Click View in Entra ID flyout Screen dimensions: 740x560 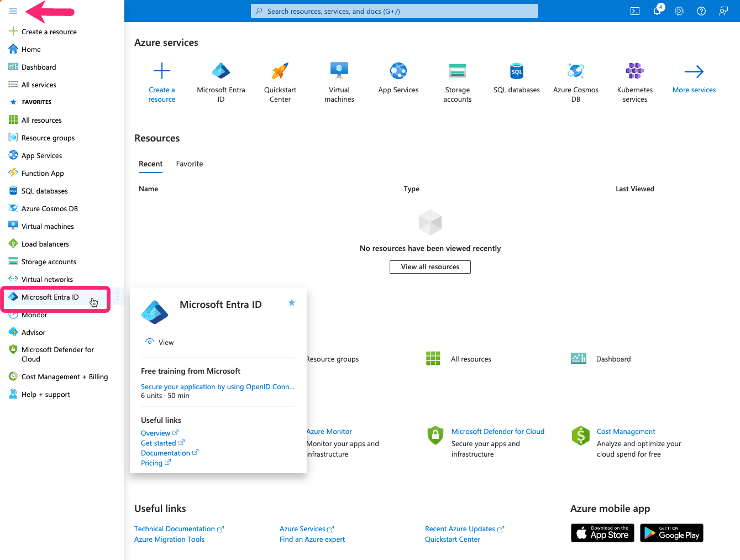[x=159, y=342]
